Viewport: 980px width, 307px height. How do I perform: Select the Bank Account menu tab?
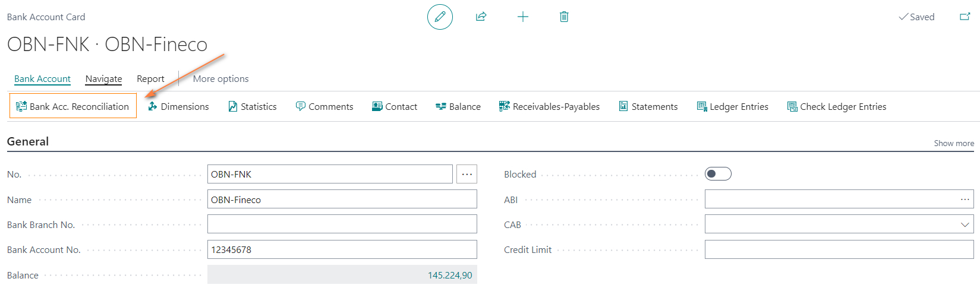pyautogui.click(x=42, y=78)
